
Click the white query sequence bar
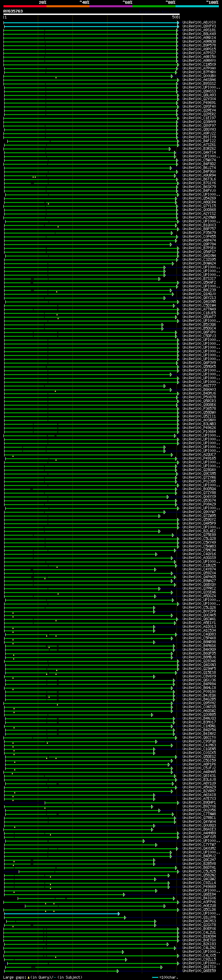click(92, 14)
